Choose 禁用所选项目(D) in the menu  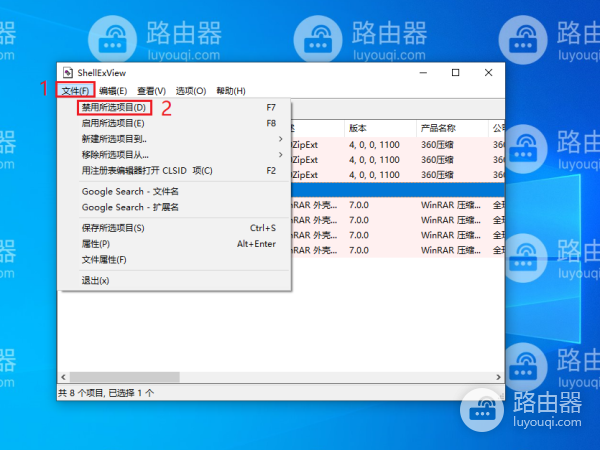pyautogui.click(x=176, y=108)
